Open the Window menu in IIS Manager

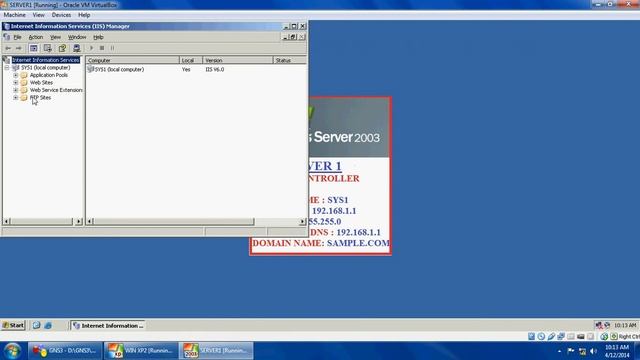coord(77,37)
